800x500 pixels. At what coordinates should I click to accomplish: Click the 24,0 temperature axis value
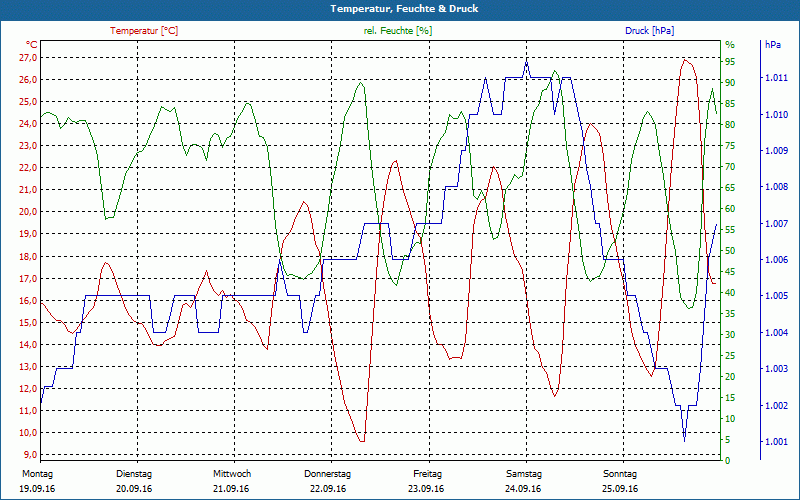point(29,123)
